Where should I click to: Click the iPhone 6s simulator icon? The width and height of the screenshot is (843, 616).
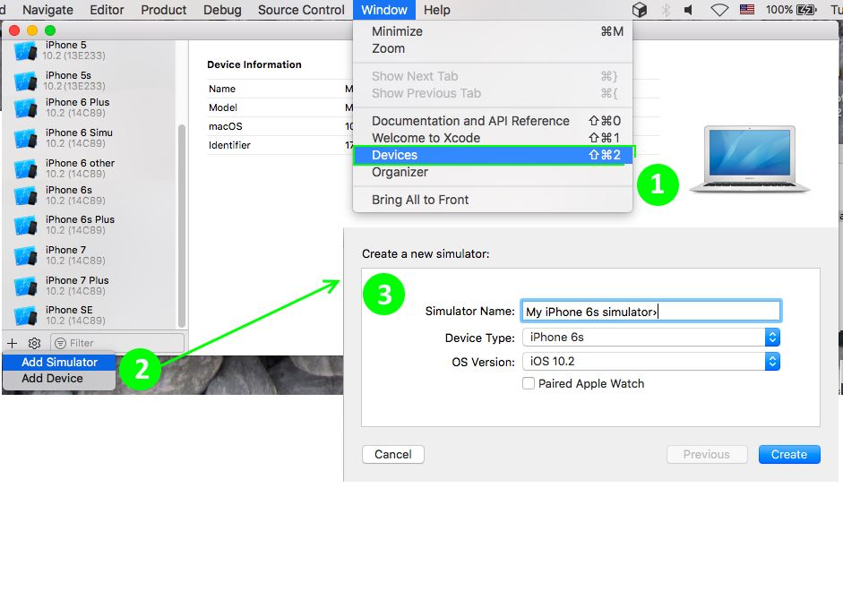[x=25, y=196]
